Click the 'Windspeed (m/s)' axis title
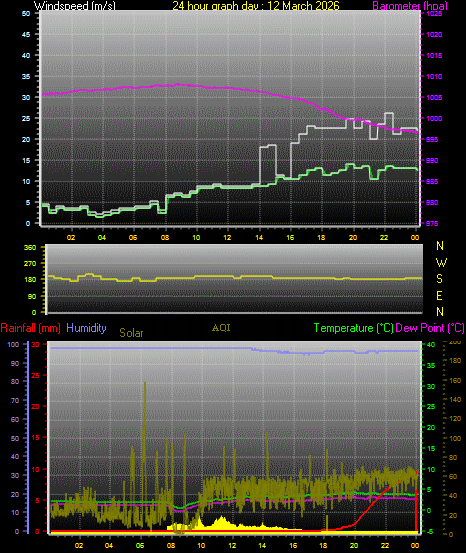 [74, 6]
